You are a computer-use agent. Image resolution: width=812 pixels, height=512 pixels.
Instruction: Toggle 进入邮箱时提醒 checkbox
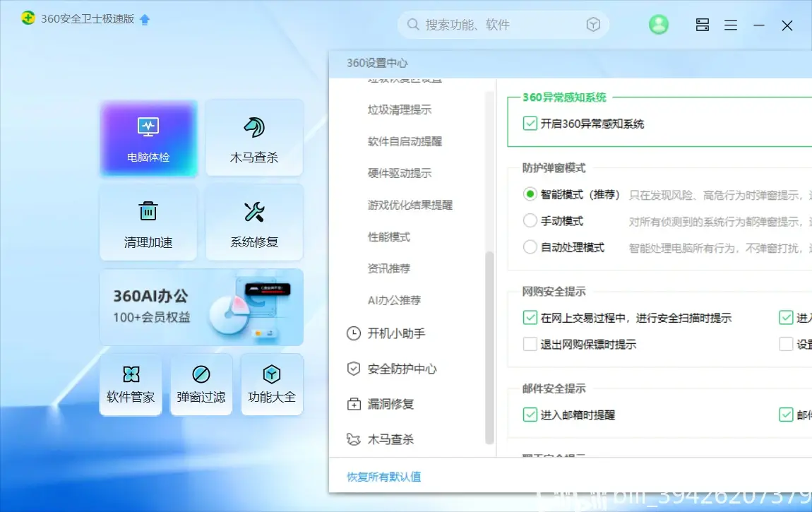[x=530, y=415]
